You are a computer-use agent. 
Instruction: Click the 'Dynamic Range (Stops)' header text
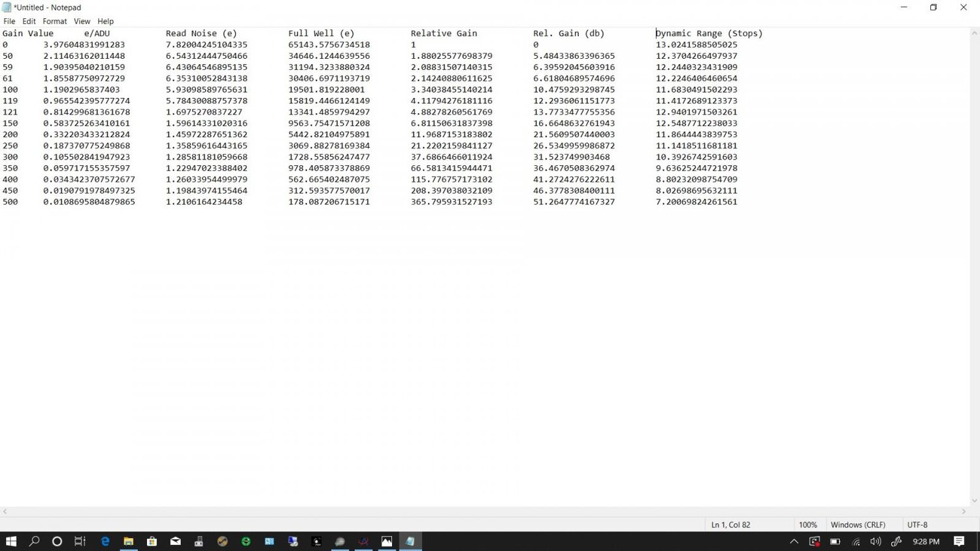click(710, 33)
